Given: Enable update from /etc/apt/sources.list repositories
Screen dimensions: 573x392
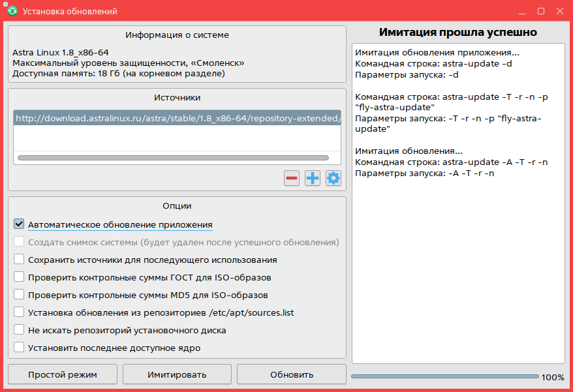Looking at the screenshot, I should 19,312.
